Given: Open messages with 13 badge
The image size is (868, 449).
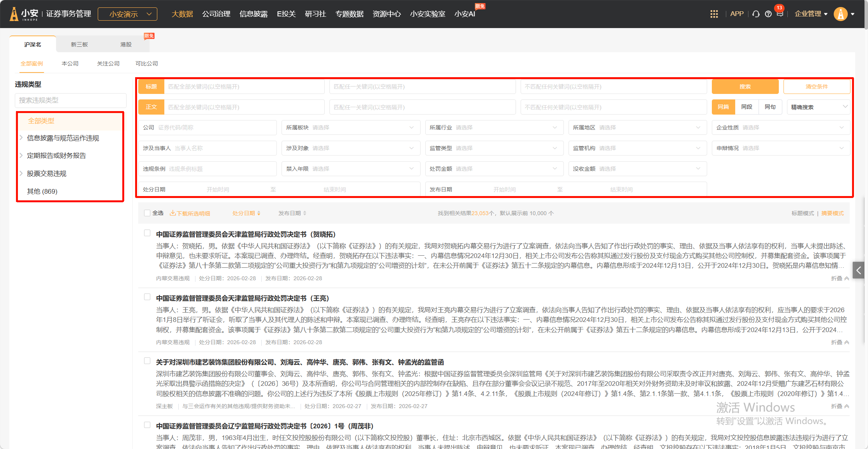Looking at the screenshot, I should (x=780, y=14).
